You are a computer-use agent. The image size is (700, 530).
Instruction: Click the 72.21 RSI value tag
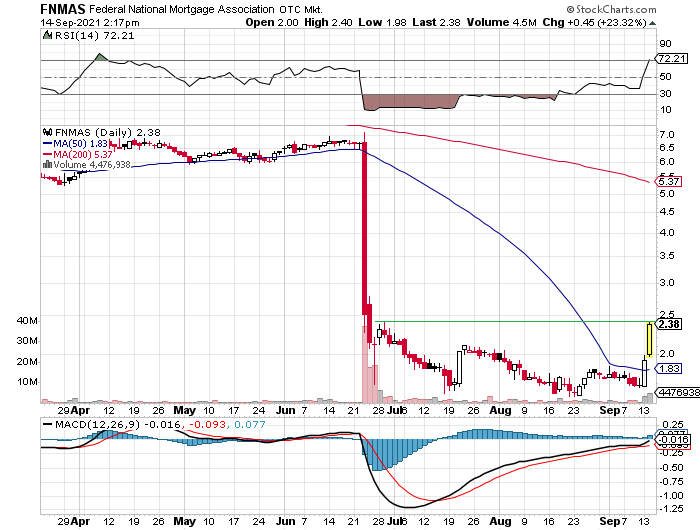(671, 58)
